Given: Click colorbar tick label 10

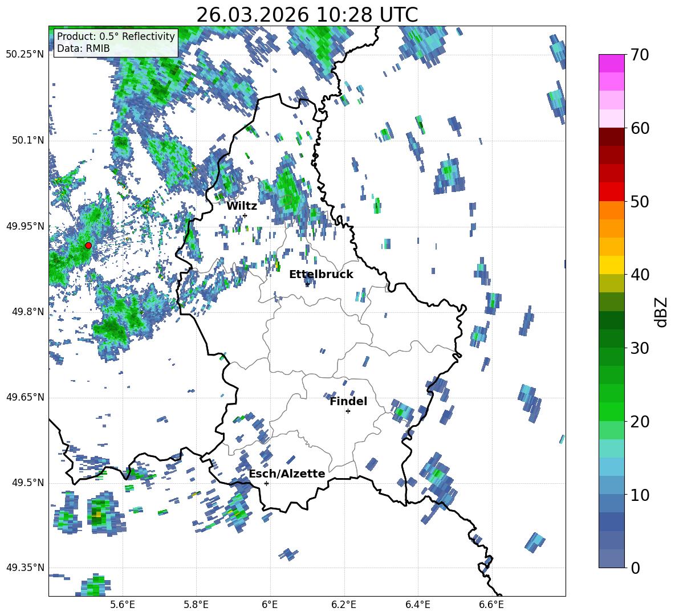Looking at the screenshot, I should tap(640, 495).
